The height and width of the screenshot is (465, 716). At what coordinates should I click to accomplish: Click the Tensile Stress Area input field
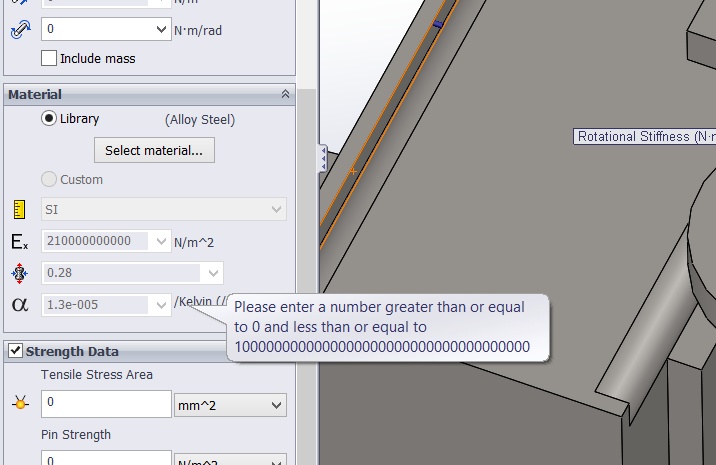coord(106,404)
